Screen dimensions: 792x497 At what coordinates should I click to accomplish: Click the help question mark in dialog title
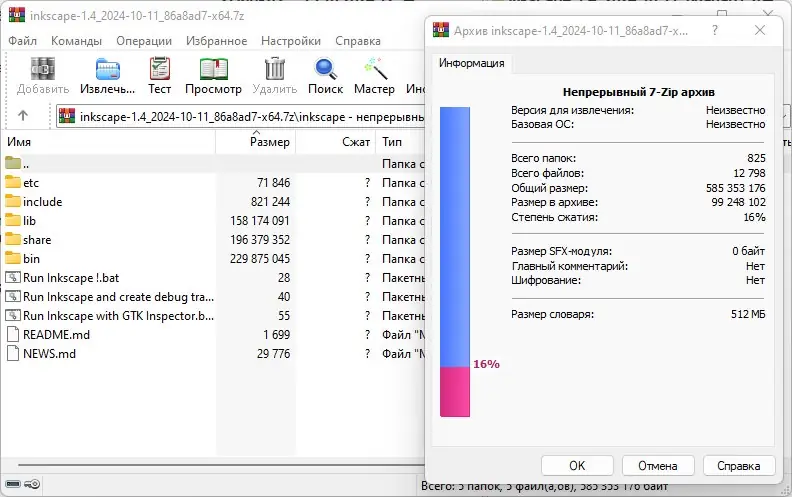(715, 30)
